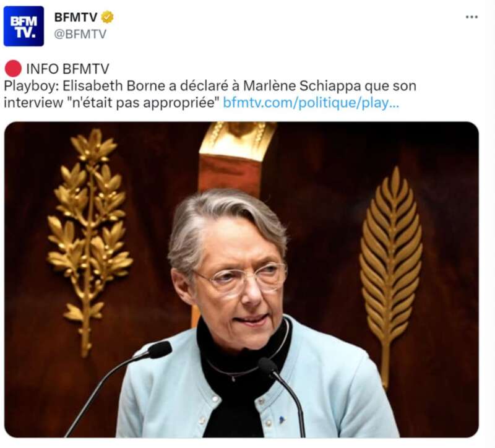Click the quoted text "n'était pas appropriée"
This screenshot has height=448, width=495.
click(144, 103)
